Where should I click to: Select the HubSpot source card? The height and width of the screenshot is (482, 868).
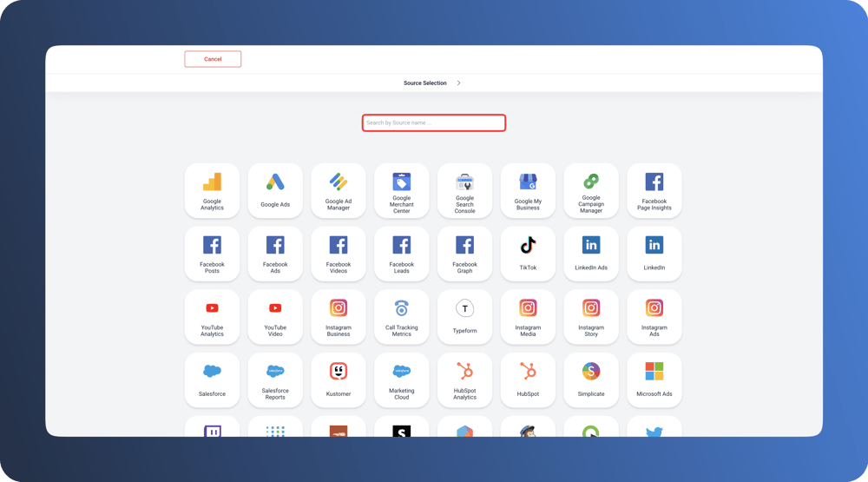click(528, 380)
